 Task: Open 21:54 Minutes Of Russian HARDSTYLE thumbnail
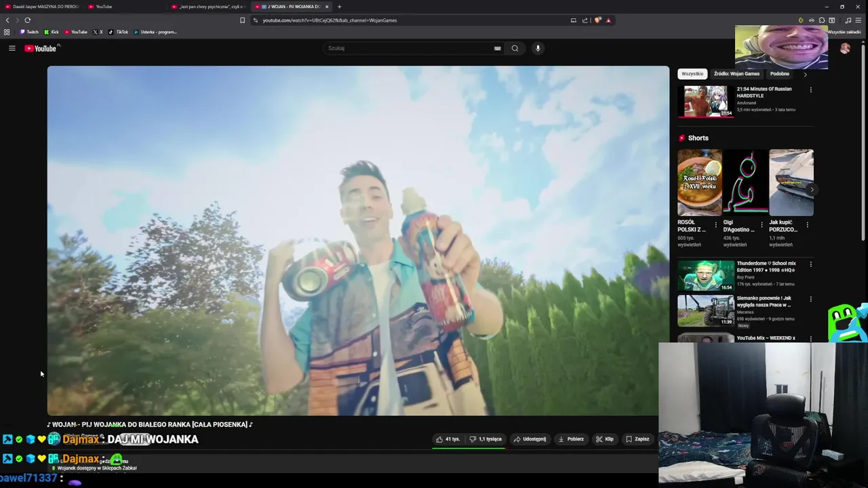pos(706,101)
